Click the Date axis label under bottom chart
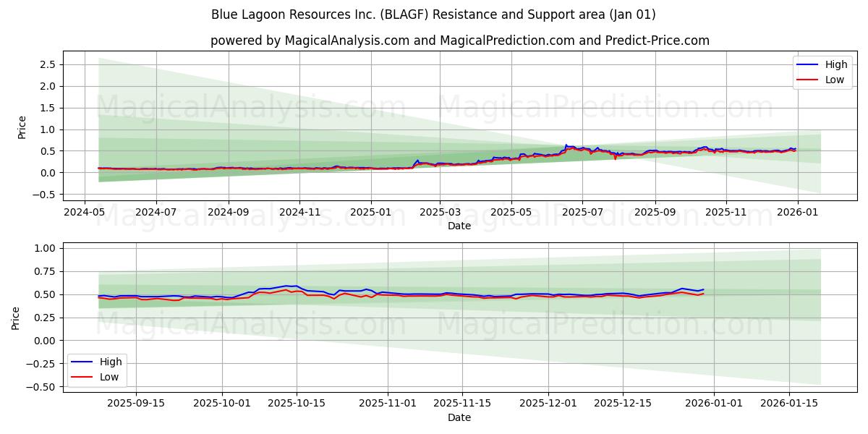The width and height of the screenshot is (868, 434). 459,417
